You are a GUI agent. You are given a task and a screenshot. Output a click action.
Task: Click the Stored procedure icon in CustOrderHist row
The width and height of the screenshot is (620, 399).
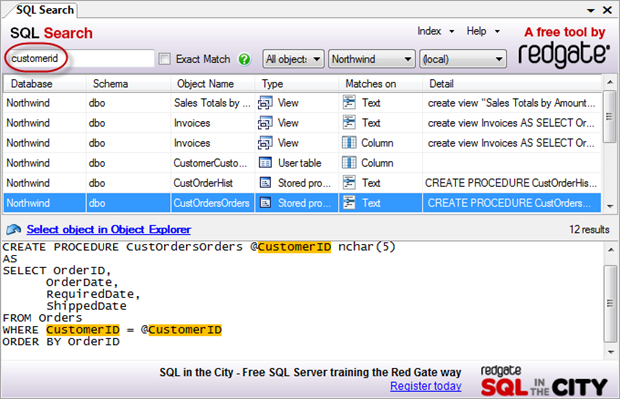(265, 183)
